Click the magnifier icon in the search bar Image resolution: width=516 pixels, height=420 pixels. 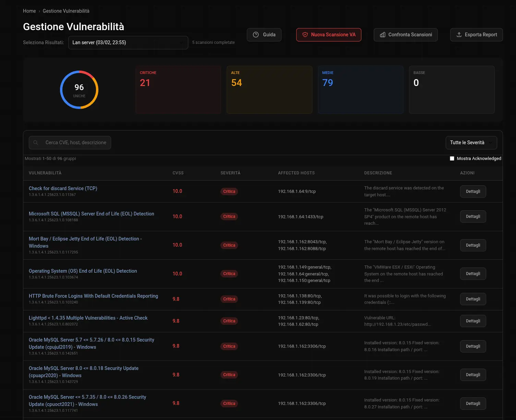36,143
